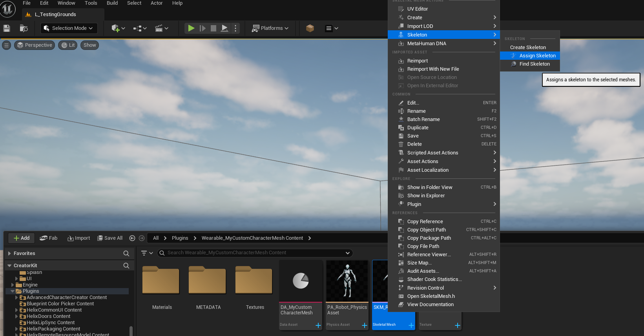Click the search icon in CreatorKit panel

pos(126,266)
